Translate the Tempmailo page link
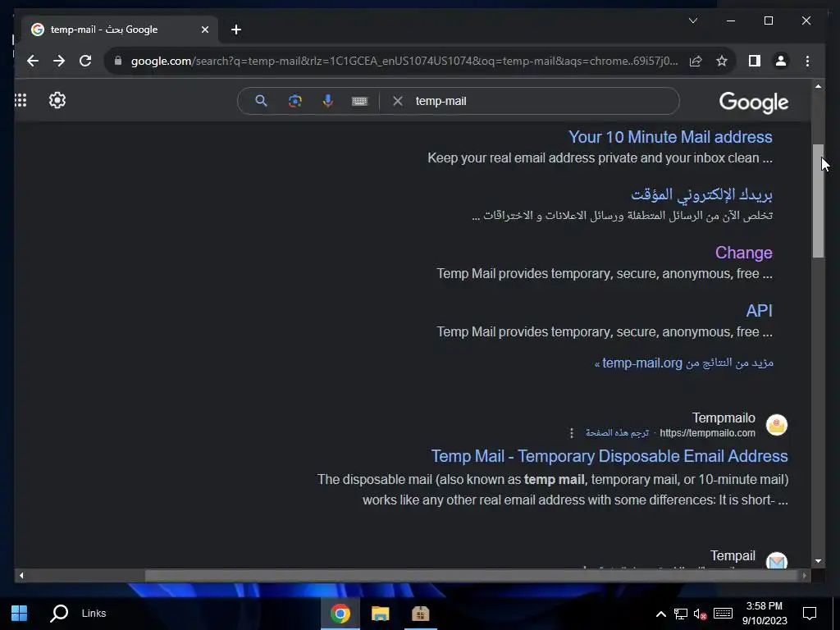840x630 pixels. click(x=617, y=433)
